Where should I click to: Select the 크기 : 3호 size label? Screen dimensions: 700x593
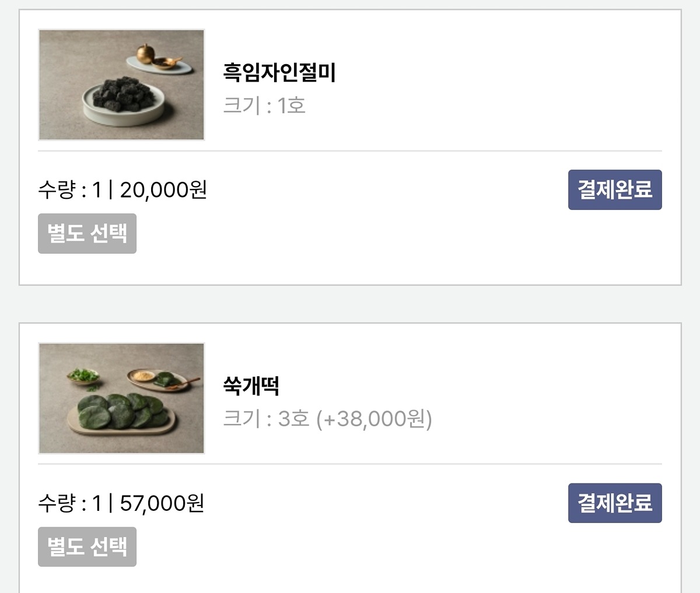(266, 419)
